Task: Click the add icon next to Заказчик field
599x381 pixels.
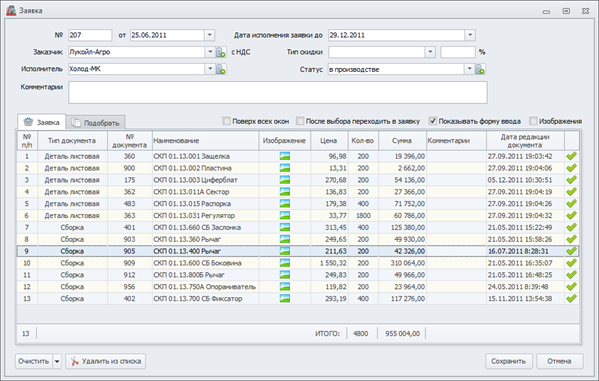Action: 221,52
